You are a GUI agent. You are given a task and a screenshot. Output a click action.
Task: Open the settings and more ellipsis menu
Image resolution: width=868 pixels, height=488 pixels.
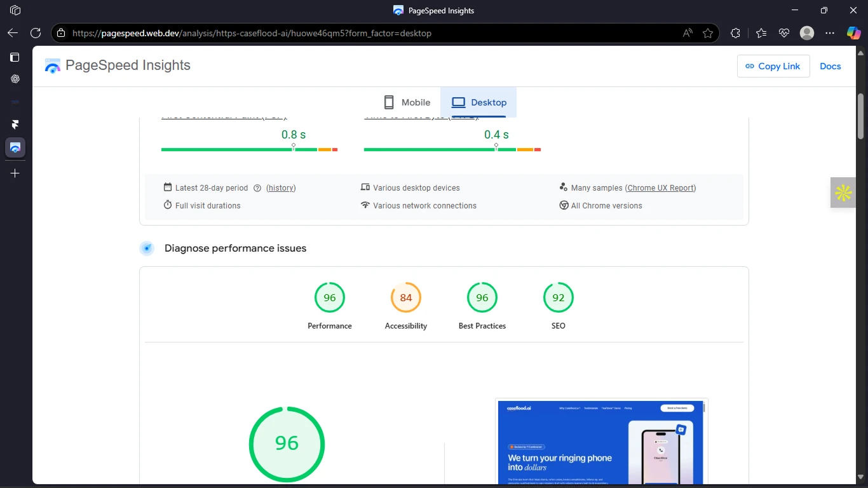pyautogui.click(x=830, y=33)
